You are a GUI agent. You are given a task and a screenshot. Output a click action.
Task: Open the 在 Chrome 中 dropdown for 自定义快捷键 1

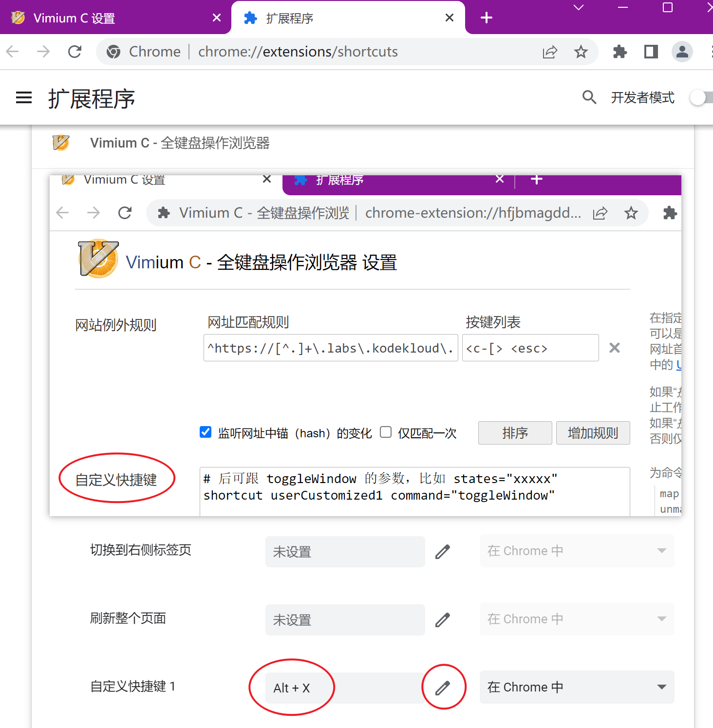[577, 687]
